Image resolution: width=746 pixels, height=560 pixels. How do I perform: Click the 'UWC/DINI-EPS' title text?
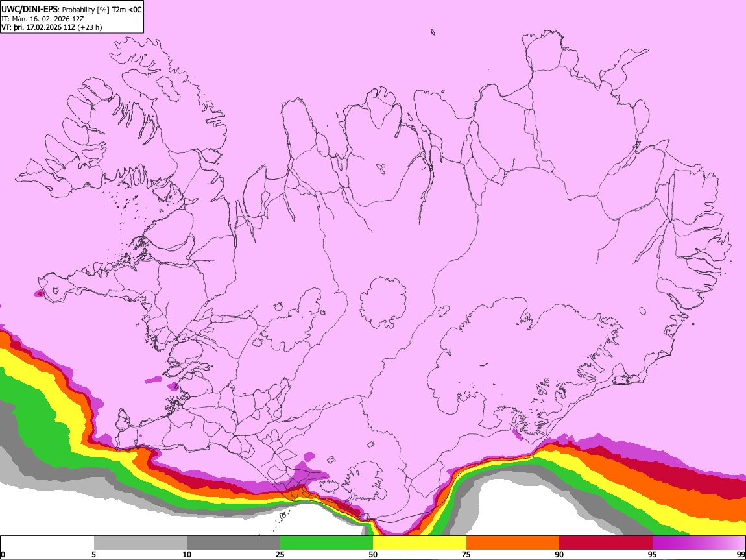point(29,10)
